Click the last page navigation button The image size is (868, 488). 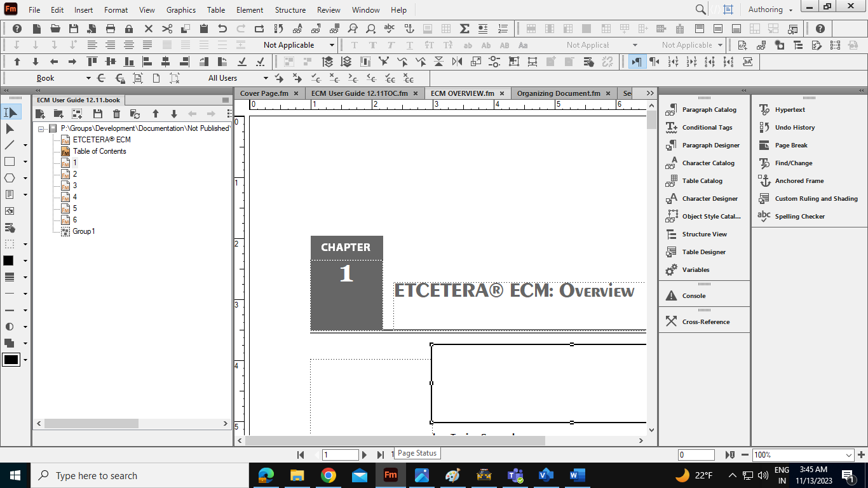pyautogui.click(x=380, y=455)
